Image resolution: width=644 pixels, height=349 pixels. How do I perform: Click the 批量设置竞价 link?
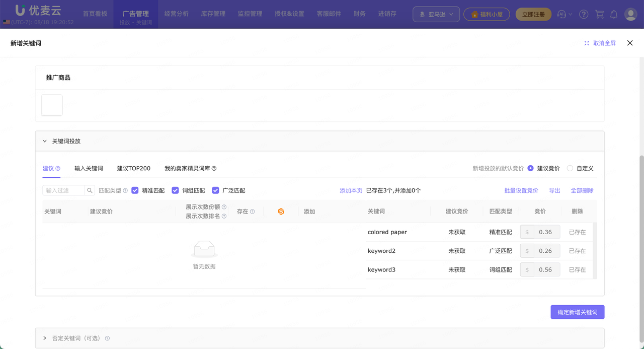[521, 190]
